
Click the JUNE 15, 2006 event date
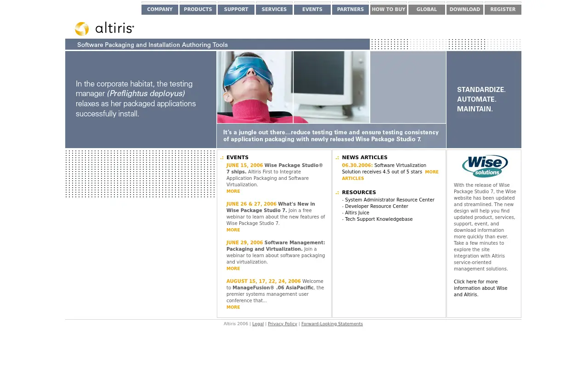pos(245,166)
